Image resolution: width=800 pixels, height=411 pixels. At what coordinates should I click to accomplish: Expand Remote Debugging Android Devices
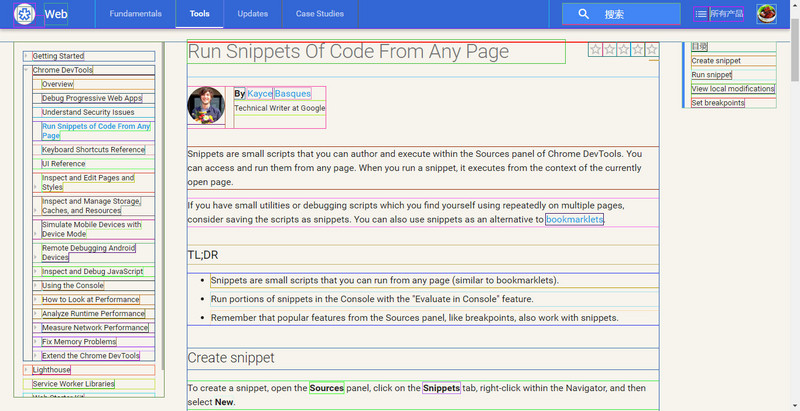[36, 258]
